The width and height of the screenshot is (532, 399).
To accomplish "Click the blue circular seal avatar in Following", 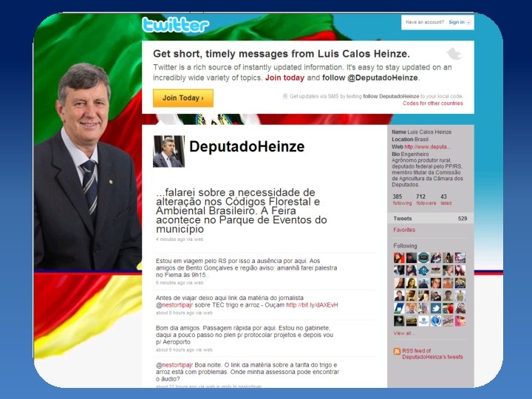I will tap(436, 321).
